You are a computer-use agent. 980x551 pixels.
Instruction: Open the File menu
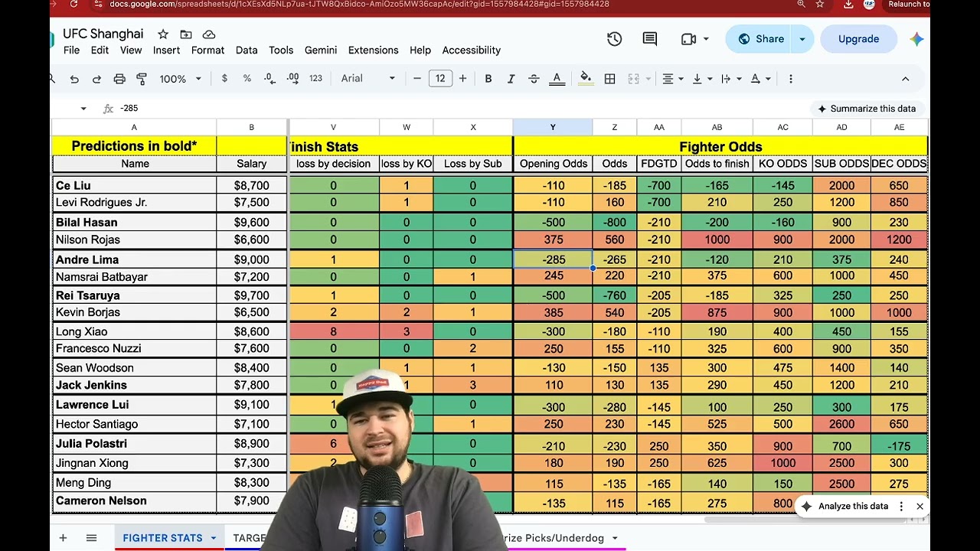click(x=71, y=51)
